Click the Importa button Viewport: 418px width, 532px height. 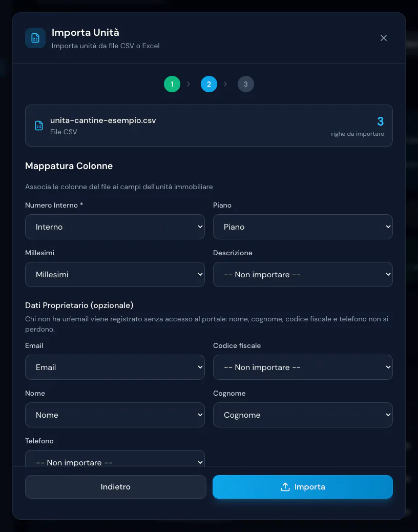303,487
